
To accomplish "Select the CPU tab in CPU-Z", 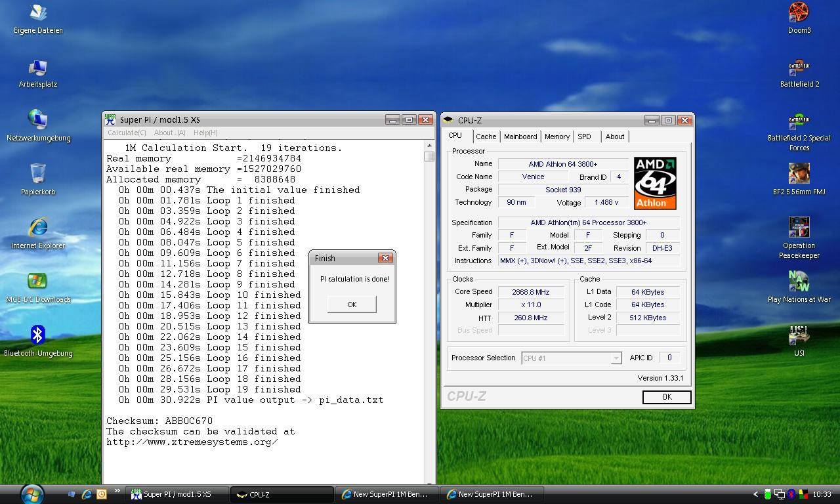I will click(x=455, y=135).
